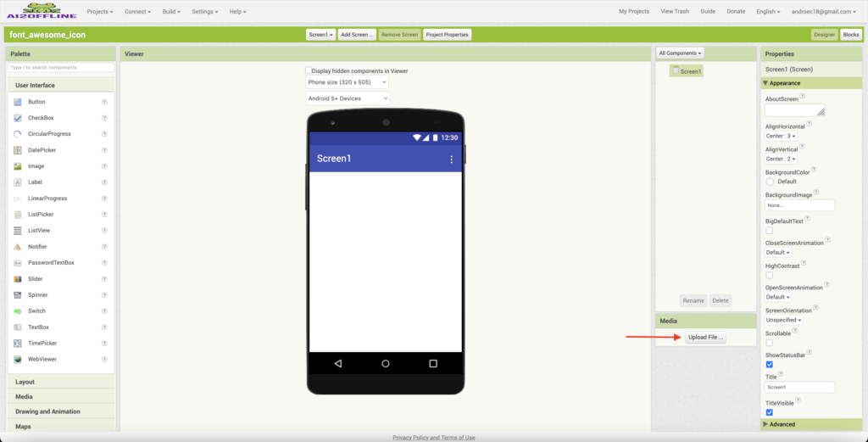Screen dimensions: 868x442
Task: Pick the LinearProgress component icon
Action: [x=18, y=199]
